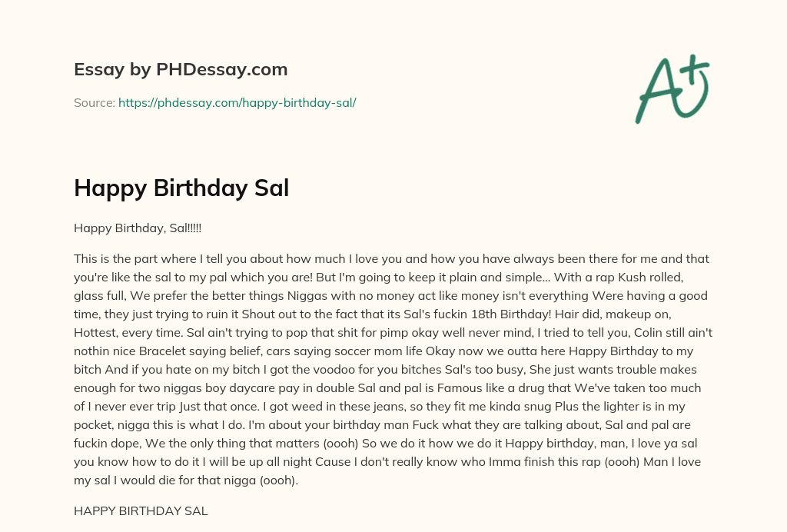Click the "Happy Birthday, Sal!!!!!" greeting line
787x532 pixels.
pos(138,228)
